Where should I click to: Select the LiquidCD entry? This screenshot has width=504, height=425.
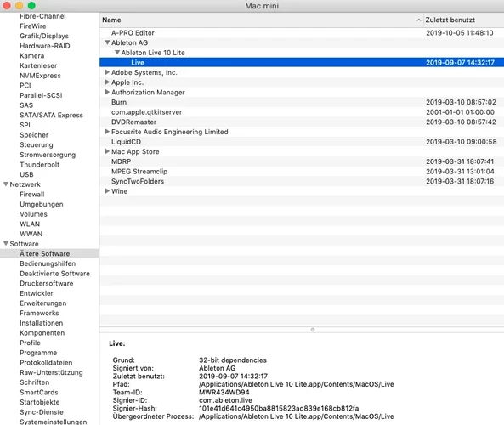(x=302, y=142)
